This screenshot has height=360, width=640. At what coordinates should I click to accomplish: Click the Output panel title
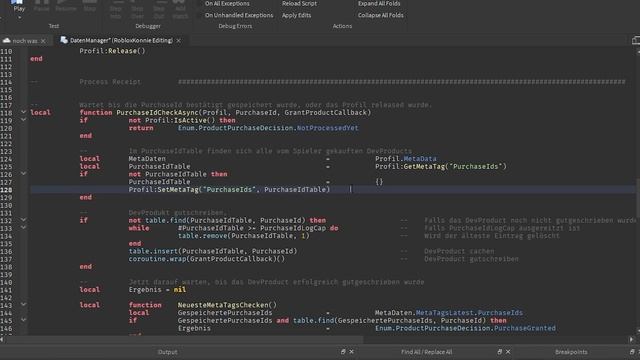pos(167,352)
